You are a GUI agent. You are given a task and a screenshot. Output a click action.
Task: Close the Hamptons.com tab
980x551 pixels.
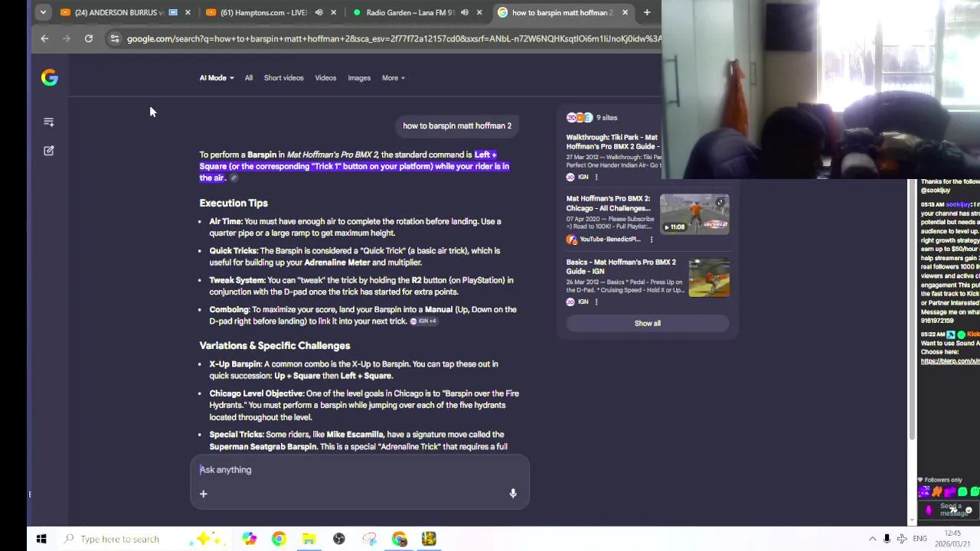(333, 12)
